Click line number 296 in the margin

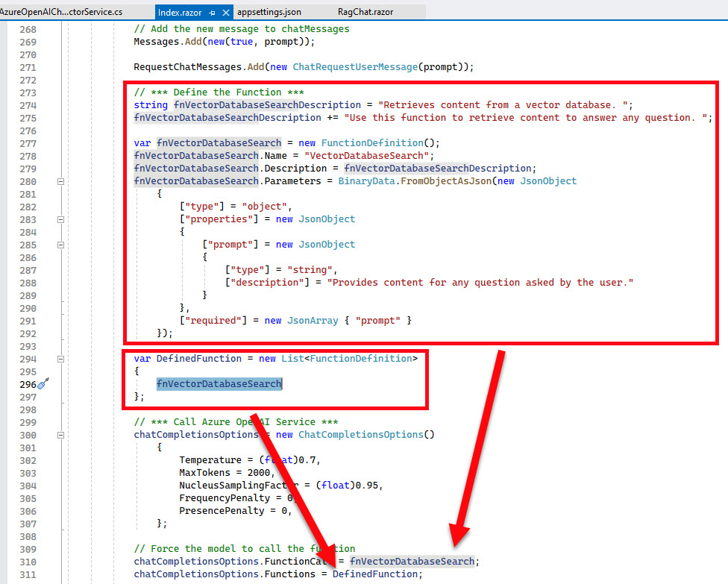click(28, 384)
